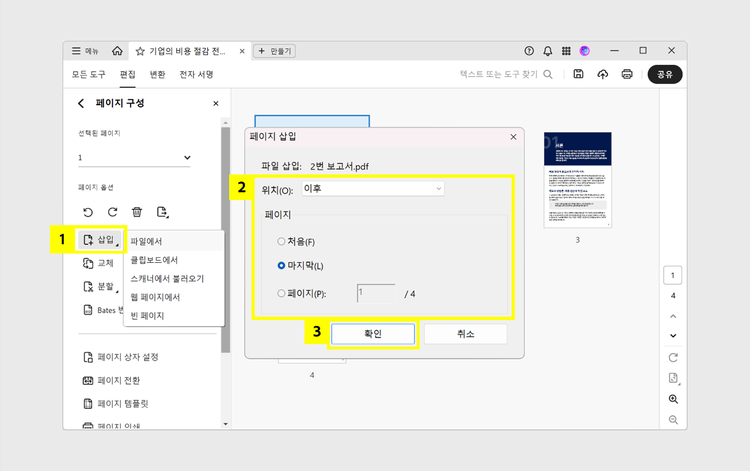Switch to 전자 서명 tab
Viewport: 750px width, 471px height.
click(196, 74)
